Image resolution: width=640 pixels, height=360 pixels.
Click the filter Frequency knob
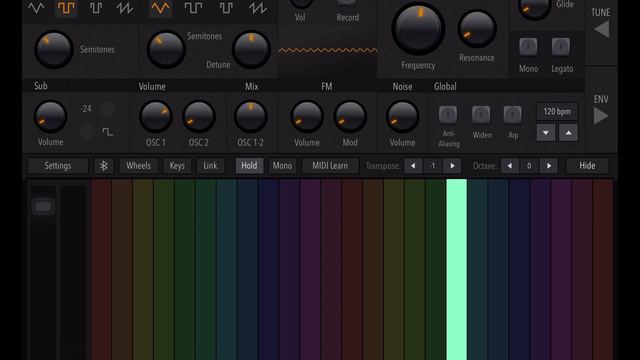click(418, 29)
